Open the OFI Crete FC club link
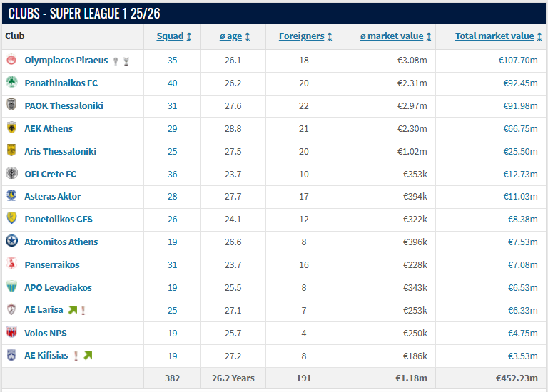 coord(51,174)
